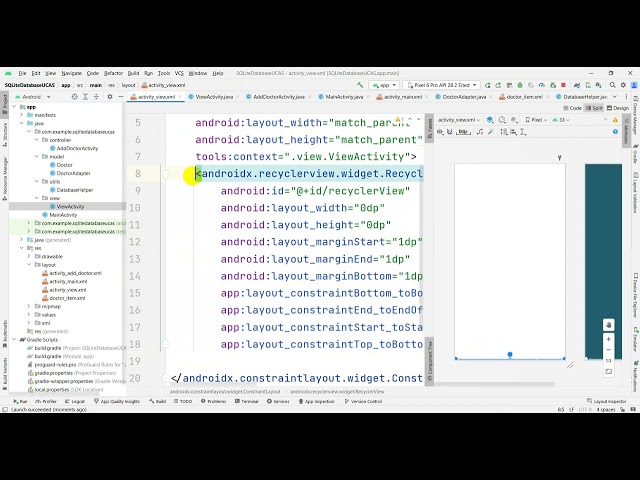
Task: Open the Refactor menu
Action: click(x=113, y=73)
